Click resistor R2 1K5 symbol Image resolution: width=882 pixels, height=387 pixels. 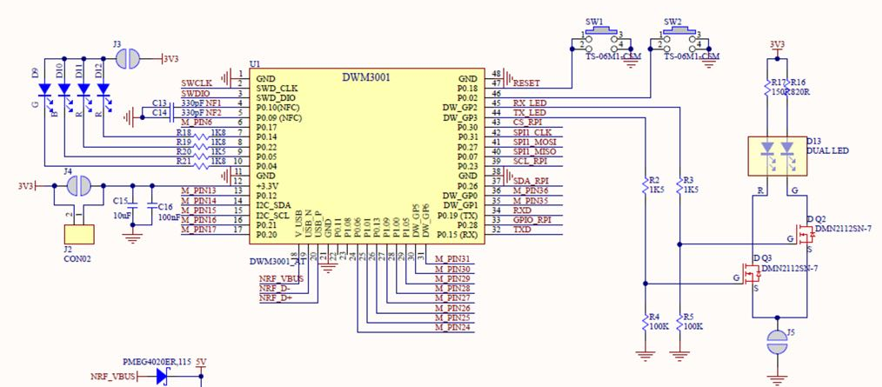coord(646,186)
